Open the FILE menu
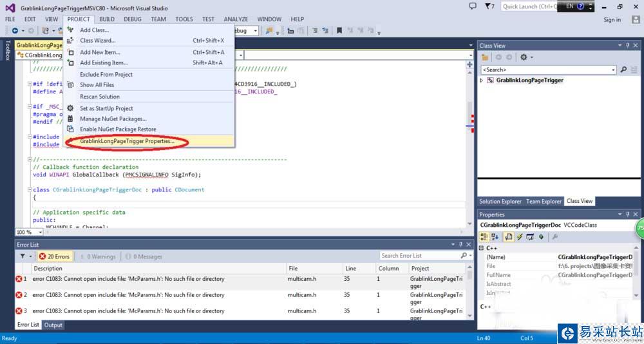644x344 pixels. coord(10,19)
